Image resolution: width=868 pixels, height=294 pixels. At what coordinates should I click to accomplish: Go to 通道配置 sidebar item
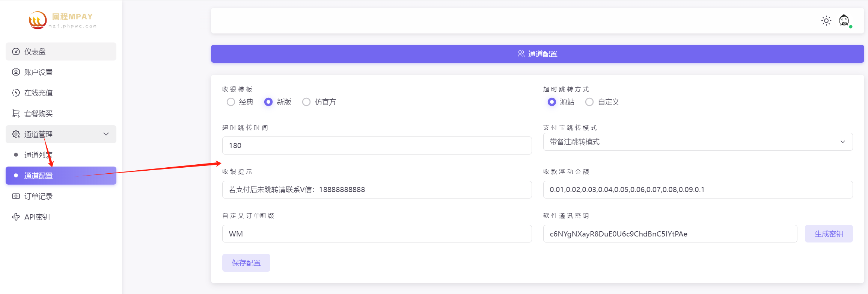38,176
